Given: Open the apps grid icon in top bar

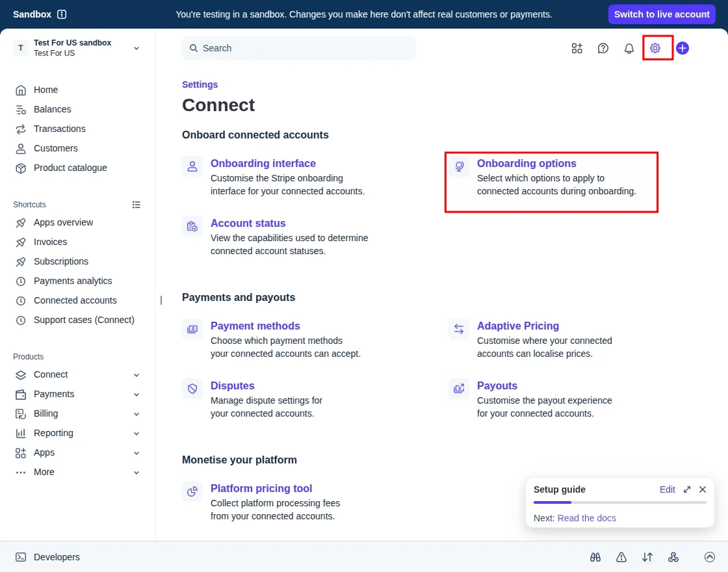Looking at the screenshot, I should [577, 48].
